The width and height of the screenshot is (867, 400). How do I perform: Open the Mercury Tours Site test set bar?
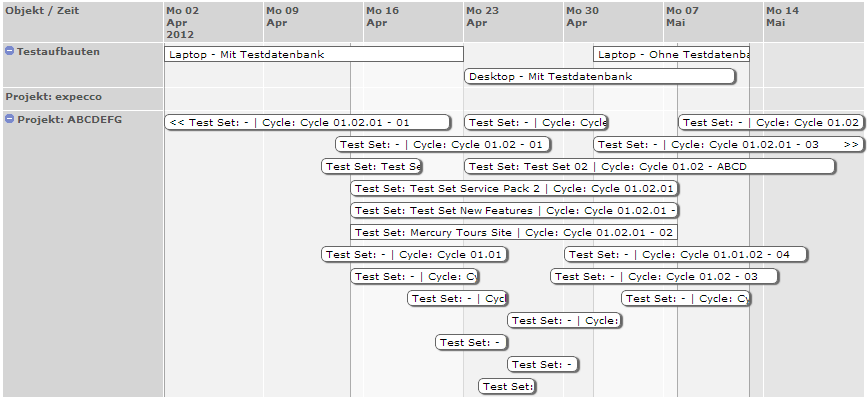pyautogui.click(x=514, y=232)
